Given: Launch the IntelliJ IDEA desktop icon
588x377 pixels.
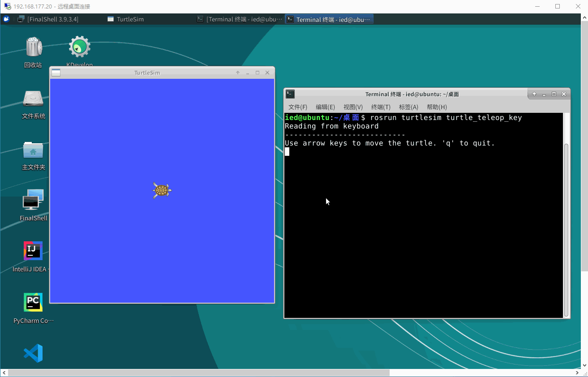Looking at the screenshot, I should point(33,251).
